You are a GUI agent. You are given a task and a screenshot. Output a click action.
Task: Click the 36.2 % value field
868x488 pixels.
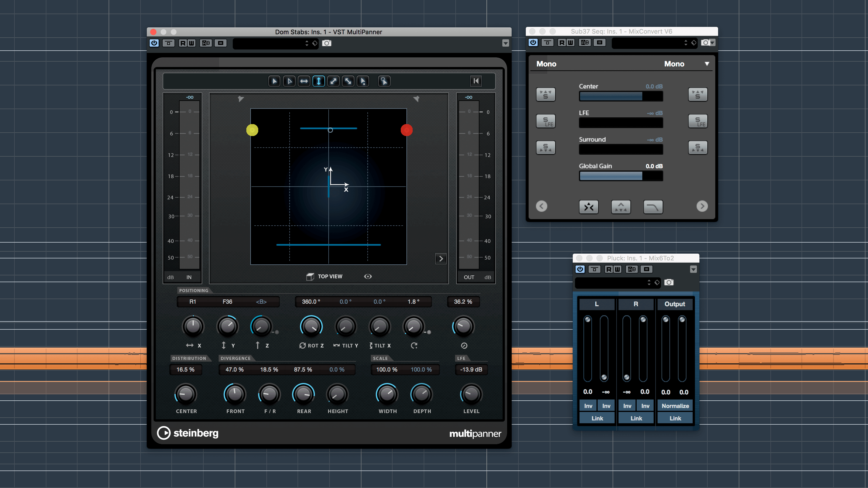pos(463,302)
